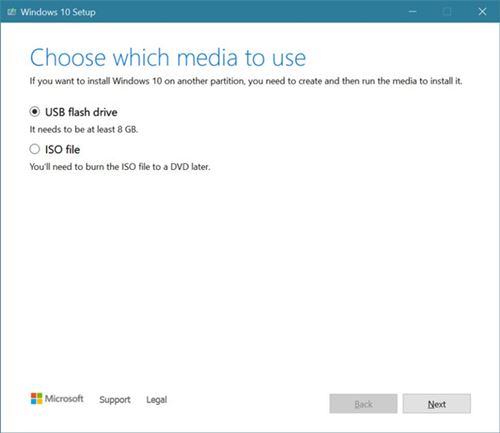500x433 pixels.
Task: Close the Windows 10 Setup window
Action: pos(482,12)
